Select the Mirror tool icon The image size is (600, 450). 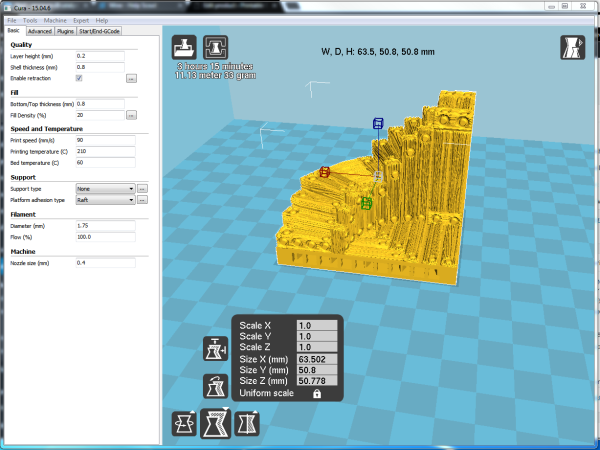coord(245,424)
